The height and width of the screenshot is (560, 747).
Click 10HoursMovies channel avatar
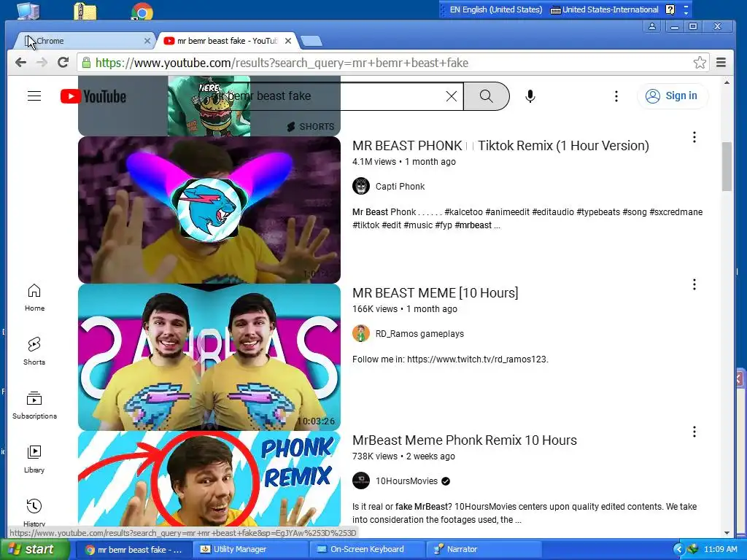[x=360, y=481]
